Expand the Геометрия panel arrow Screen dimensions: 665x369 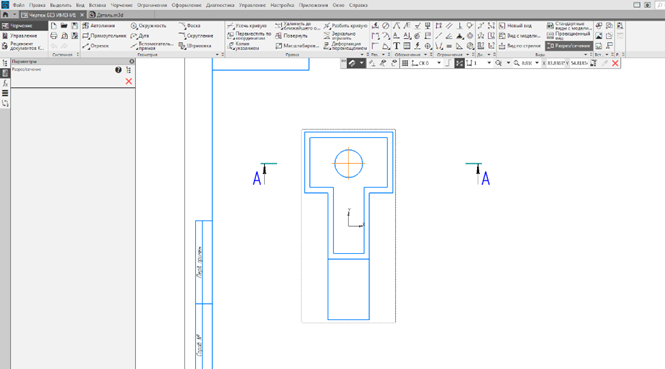(x=217, y=55)
